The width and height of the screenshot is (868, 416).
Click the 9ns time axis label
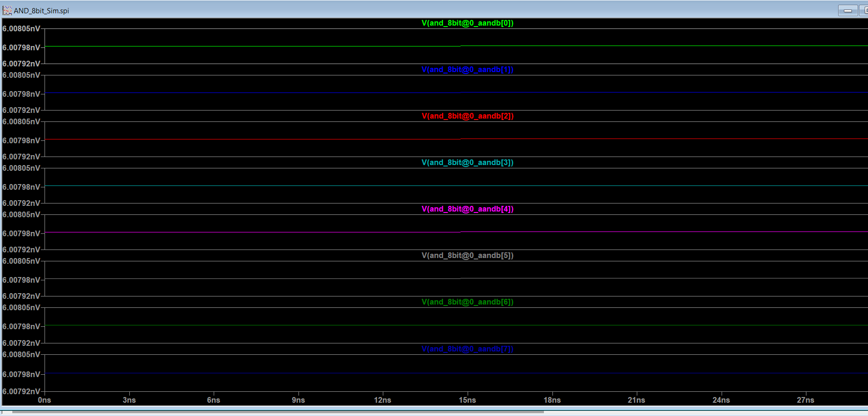[298, 400]
